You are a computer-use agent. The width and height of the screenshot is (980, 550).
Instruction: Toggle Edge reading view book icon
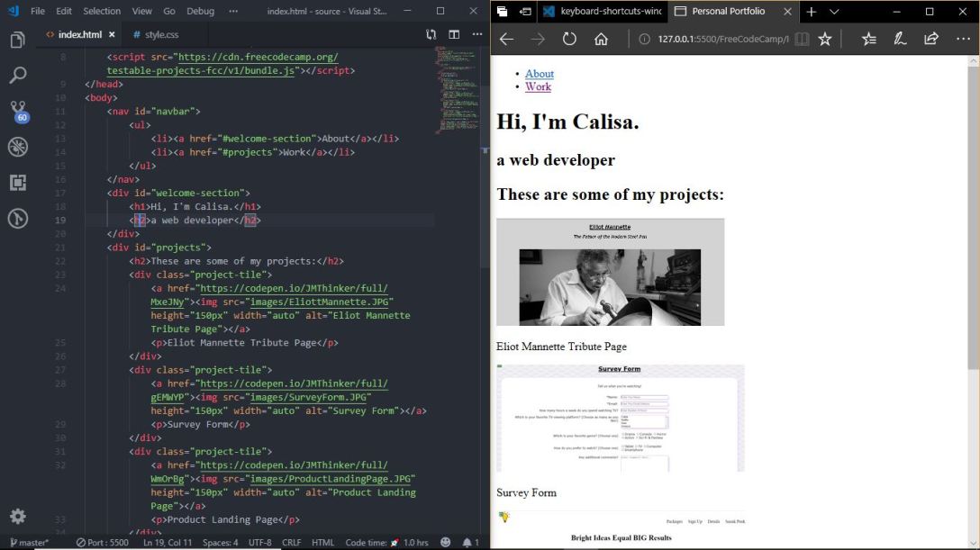pyautogui.click(x=801, y=40)
